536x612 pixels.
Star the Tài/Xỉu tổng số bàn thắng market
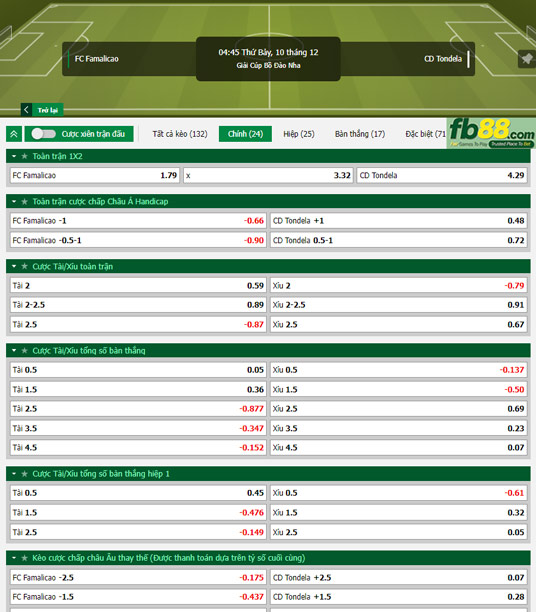pos(25,350)
